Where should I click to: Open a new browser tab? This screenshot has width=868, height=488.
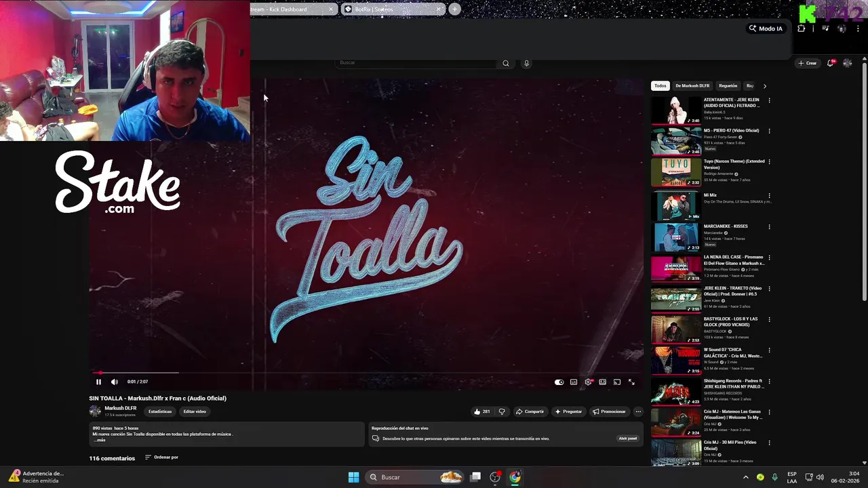(454, 9)
